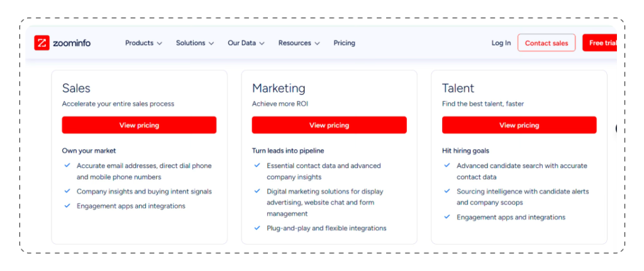Expand the Solutions menu

point(195,43)
